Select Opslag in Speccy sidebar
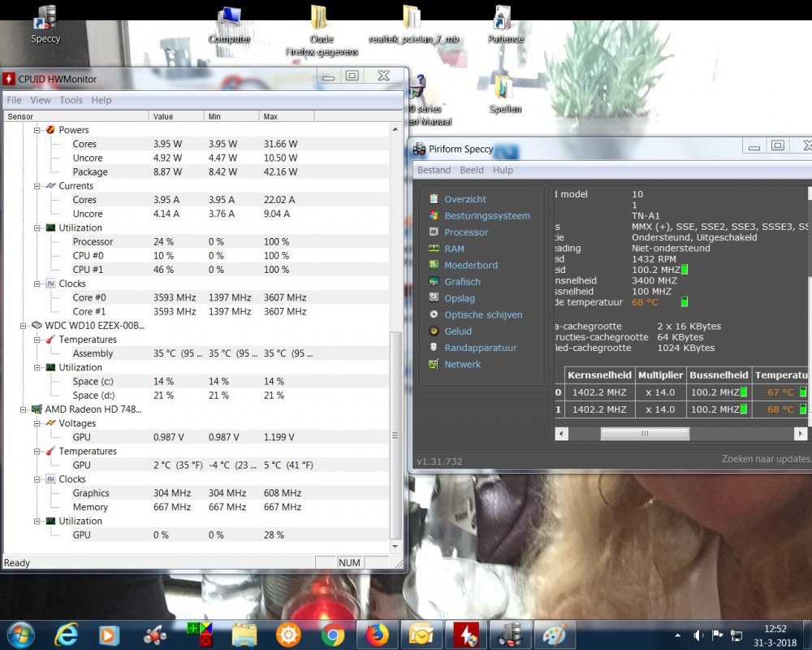Image resolution: width=812 pixels, height=650 pixels. 459,298
